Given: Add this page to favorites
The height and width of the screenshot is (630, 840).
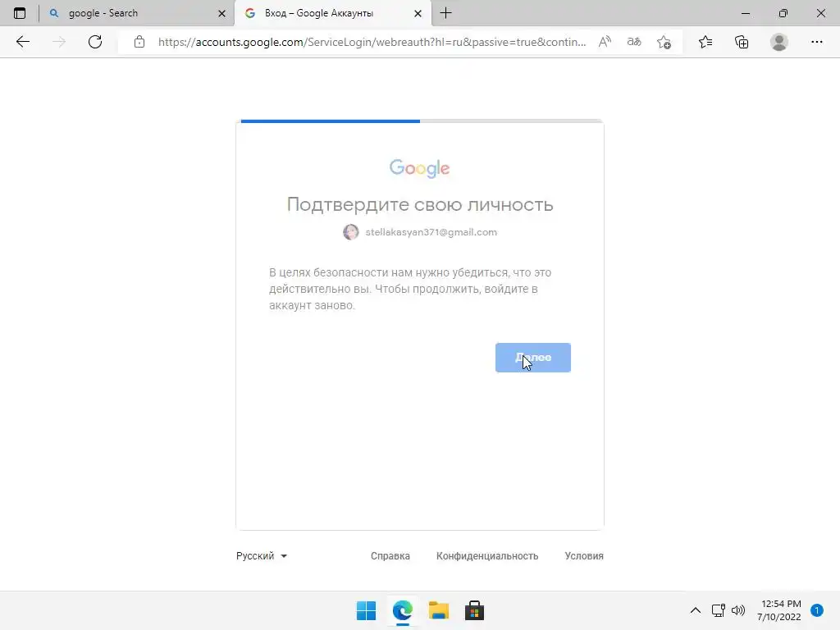Looking at the screenshot, I should [x=664, y=42].
